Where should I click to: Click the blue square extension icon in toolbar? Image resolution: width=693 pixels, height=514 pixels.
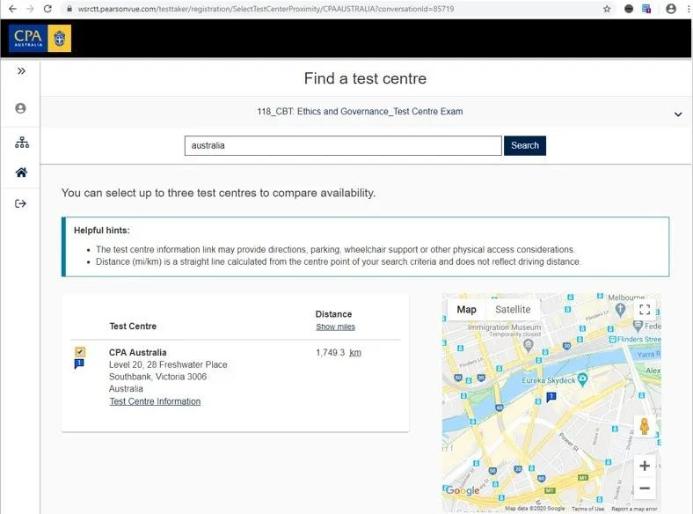click(646, 9)
